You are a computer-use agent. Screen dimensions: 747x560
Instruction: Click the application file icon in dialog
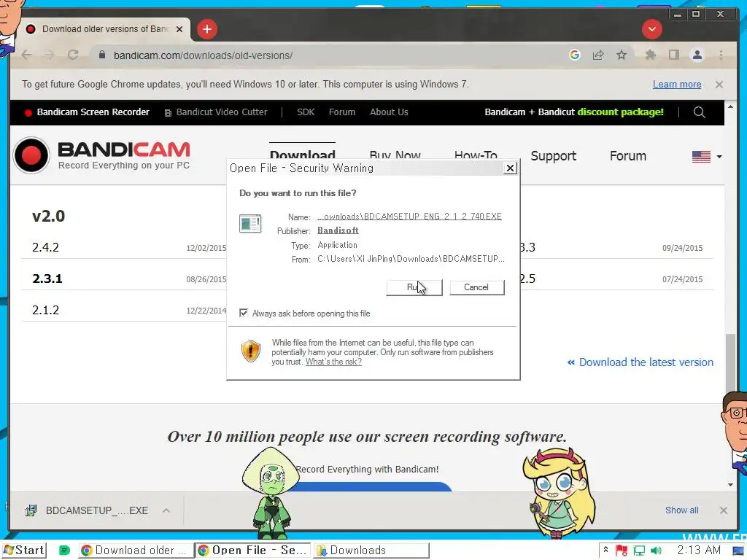(x=250, y=224)
